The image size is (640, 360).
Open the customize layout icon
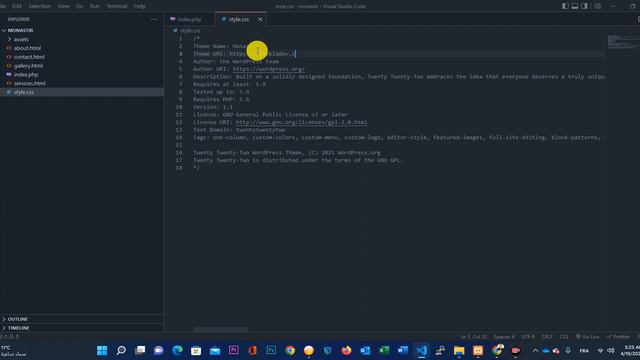(598, 6)
